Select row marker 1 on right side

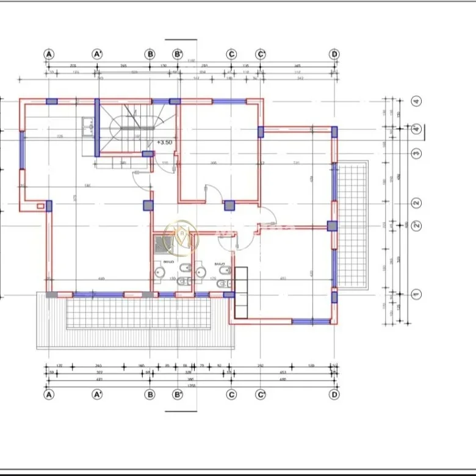[x=416, y=294]
